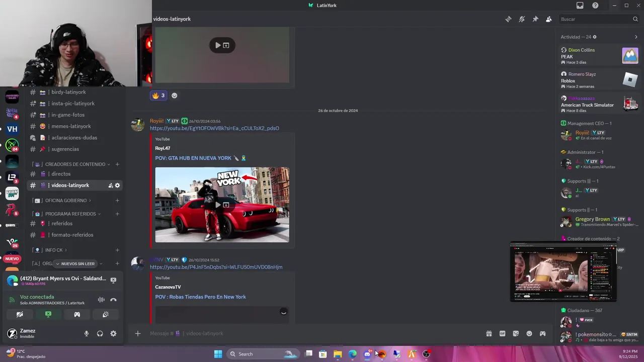Toggle channel notification mute bell icon

(522, 19)
